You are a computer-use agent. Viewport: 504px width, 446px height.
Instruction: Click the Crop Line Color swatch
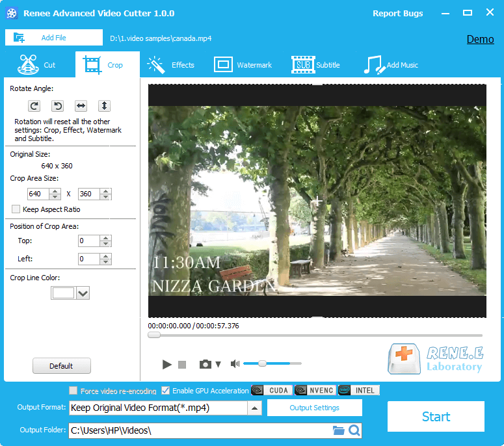pyautogui.click(x=63, y=293)
